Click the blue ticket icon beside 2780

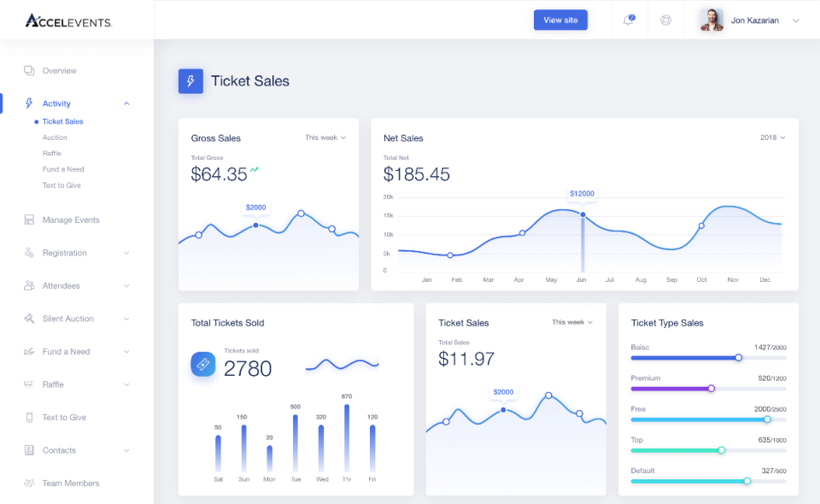pyautogui.click(x=203, y=364)
